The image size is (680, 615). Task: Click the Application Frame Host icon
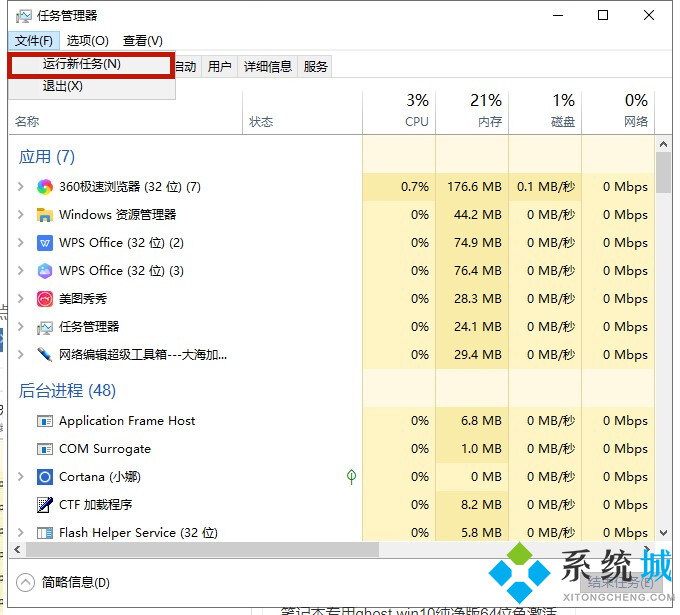pyautogui.click(x=45, y=421)
